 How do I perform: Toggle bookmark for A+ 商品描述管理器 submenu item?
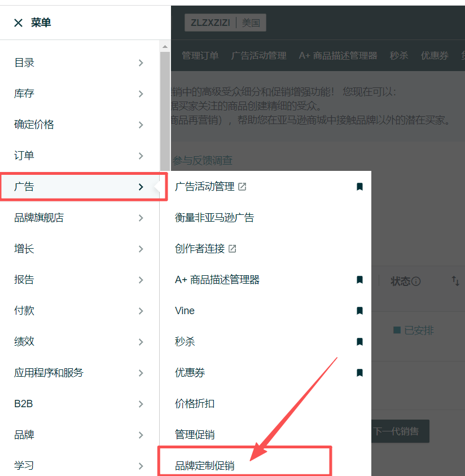click(359, 280)
